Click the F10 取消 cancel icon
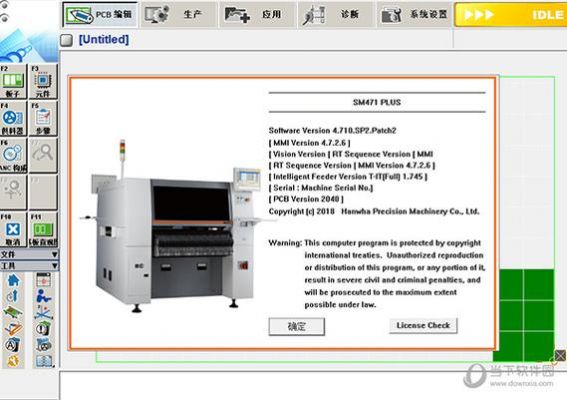This screenshot has width=567, height=400. 13,230
